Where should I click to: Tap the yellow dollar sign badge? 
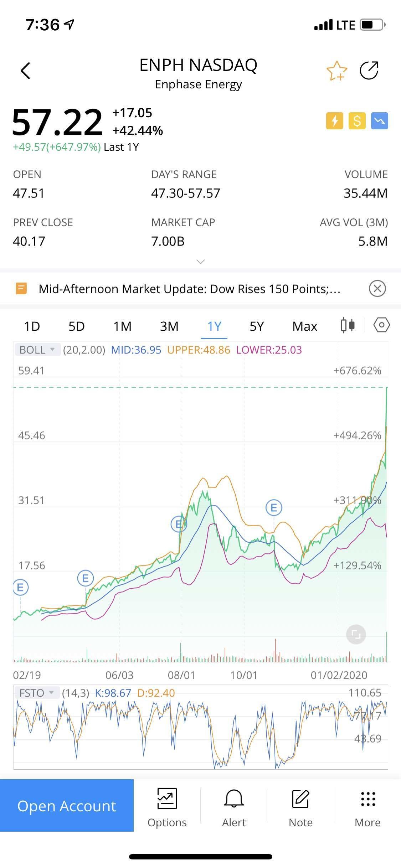(357, 121)
